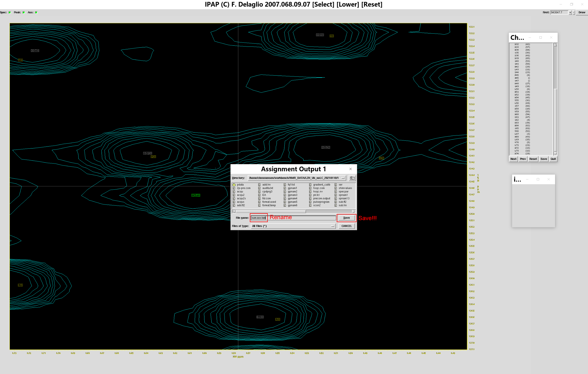588x374 pixels.
Task: Open the pdata folder in the dialog
Action: pos(240,185)
